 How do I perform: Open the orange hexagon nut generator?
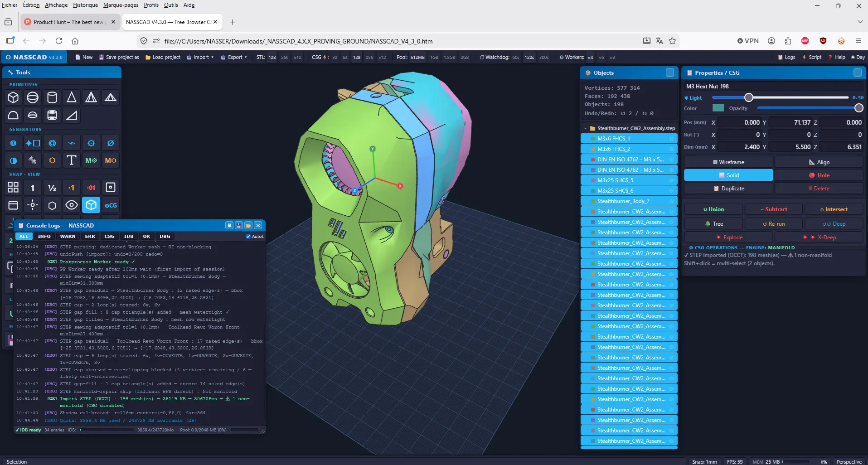point(52,160)
